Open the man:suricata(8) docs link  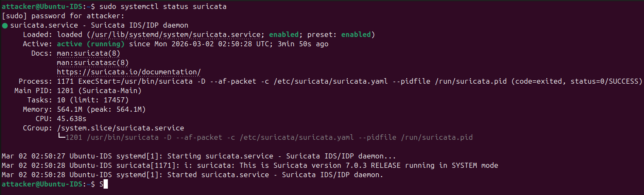[x=88, y=53]
